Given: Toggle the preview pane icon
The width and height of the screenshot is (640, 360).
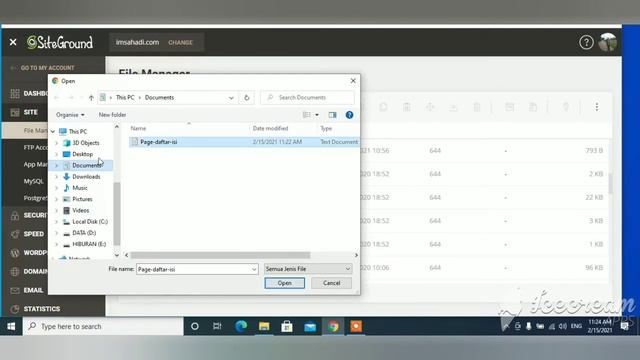Looking at the screenshot, I should click(332, 115).
